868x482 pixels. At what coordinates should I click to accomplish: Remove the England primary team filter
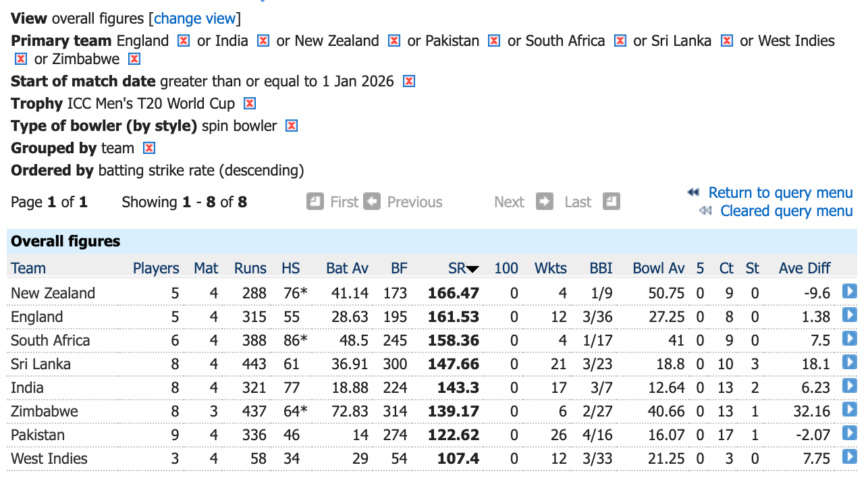(183, 41)
